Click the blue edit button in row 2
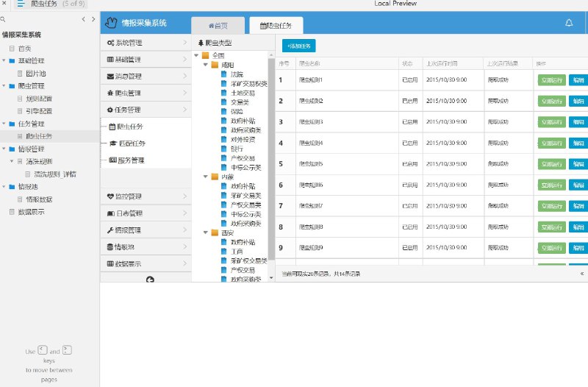Image resolution: width=588 pixels, height=387 pixels. 578,102
